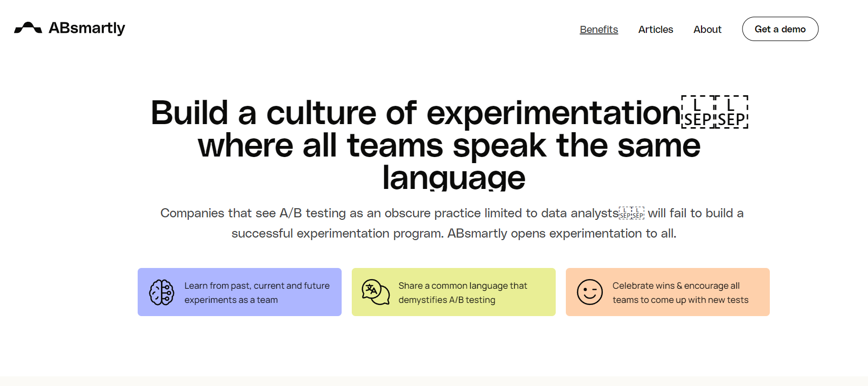
Task: Click the 'where all teams speak the same' line
Action: [449, 145]
